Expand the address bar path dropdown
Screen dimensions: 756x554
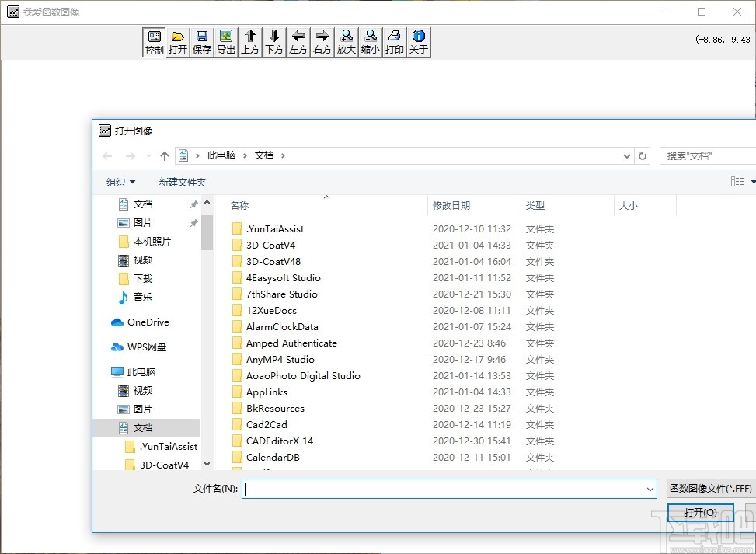[626, 155]
